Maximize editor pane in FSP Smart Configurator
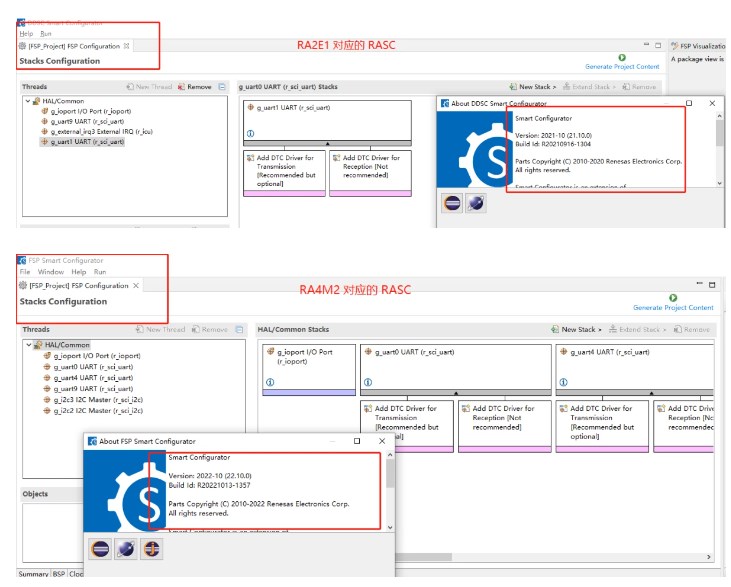The height and width of the screenshot is (587, 731). (x=712, y=284)
